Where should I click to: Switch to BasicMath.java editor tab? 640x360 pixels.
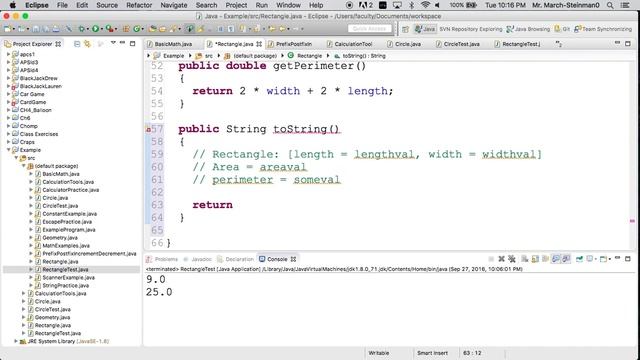tap(173, 44)
